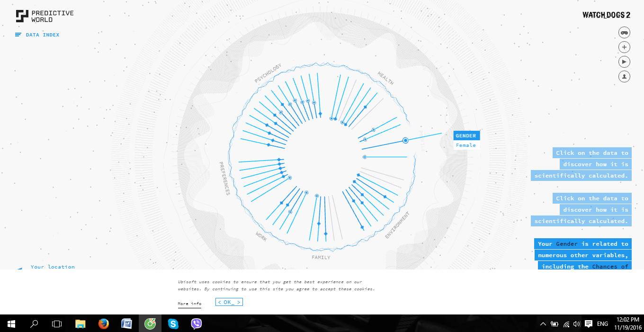This screenshot has width=644, height=332.
Task: Select the WORK category label
Action: pos(261,236)
